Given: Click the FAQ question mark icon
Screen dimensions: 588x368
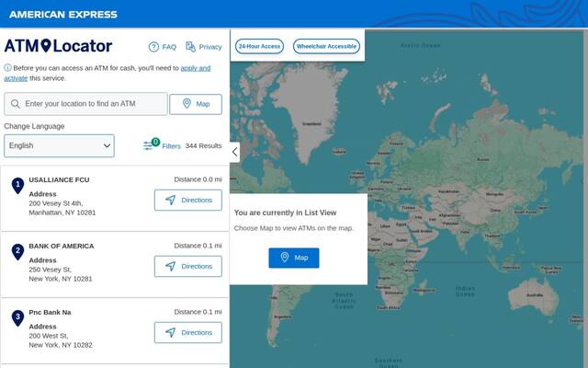Looking at the screenshot, I should (153, 47).
